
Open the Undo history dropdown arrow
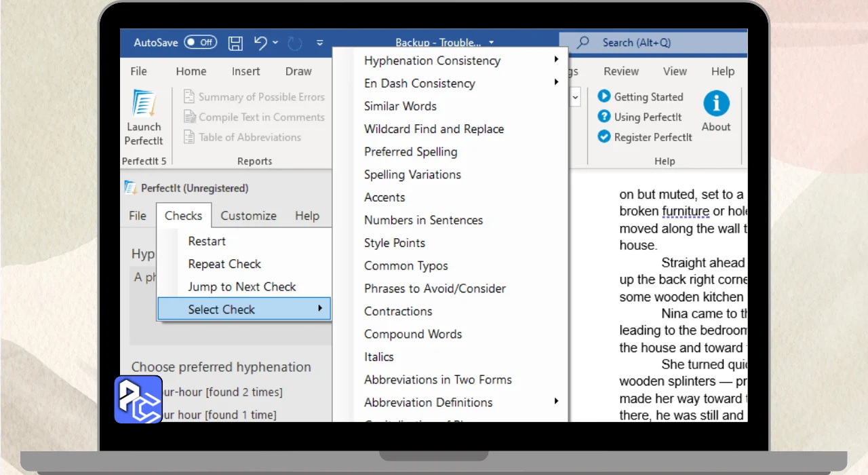pyautogui.click(x=275, y=43)
